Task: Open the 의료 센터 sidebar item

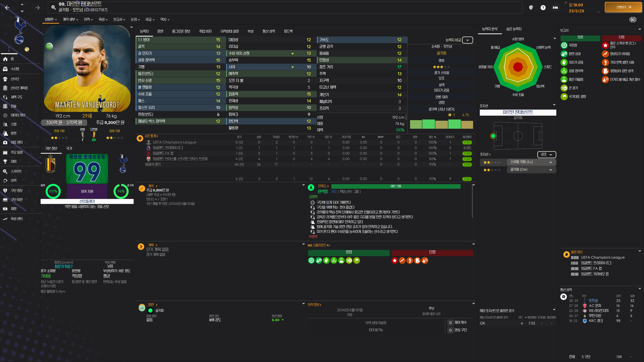Action: click(16, 142)
